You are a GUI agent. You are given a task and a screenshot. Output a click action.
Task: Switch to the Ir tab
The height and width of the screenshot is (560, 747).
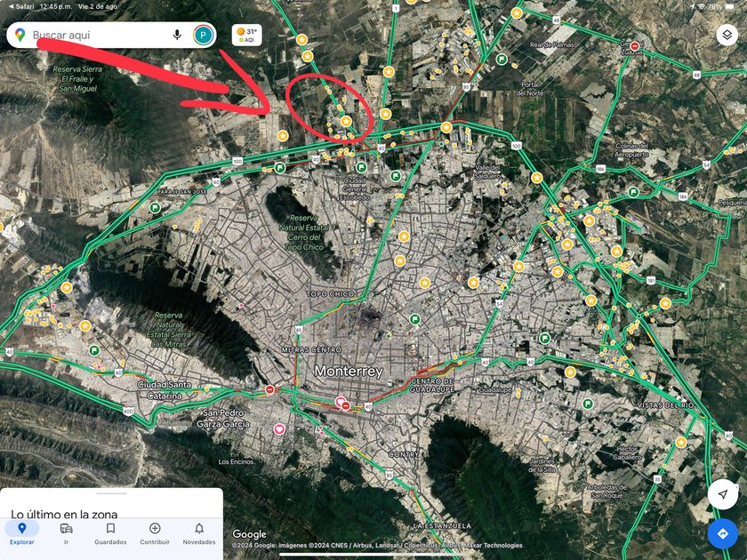66,533
